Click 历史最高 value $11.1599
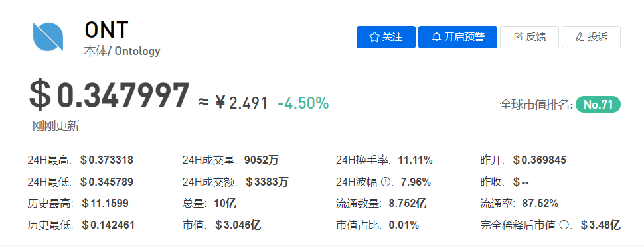 (x=105, y=203)
